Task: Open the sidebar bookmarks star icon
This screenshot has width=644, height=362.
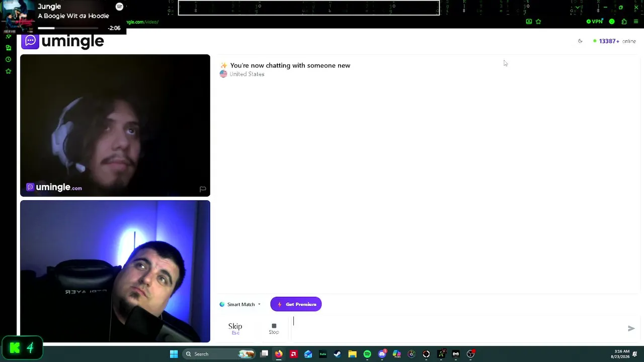Action: click(8, 71)
